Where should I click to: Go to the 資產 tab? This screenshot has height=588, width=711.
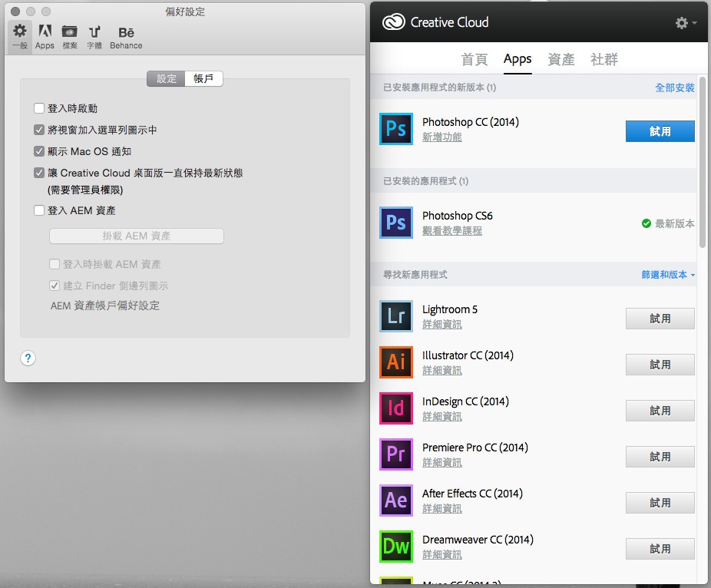pyautogui.click(x=561, y=59)
